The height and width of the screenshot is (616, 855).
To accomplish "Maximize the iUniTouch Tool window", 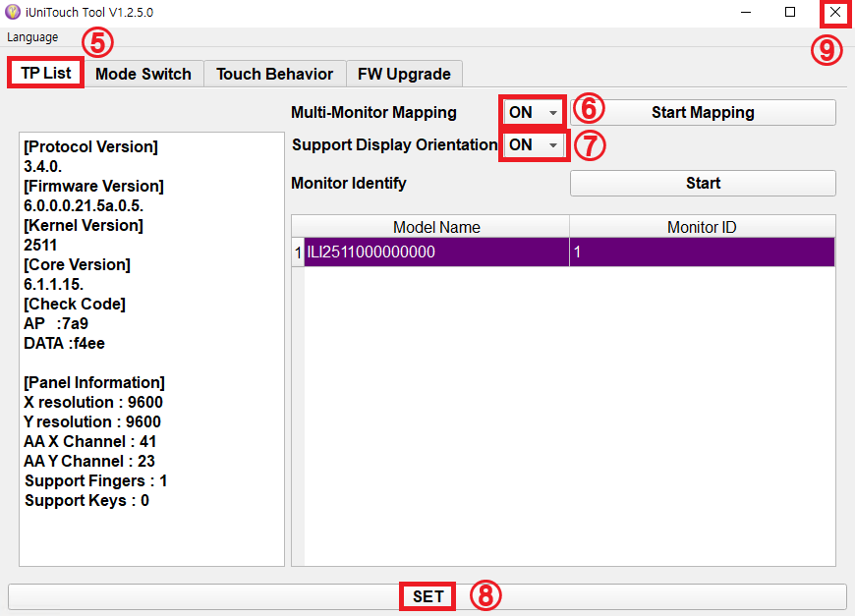I will tap(790, 13).
